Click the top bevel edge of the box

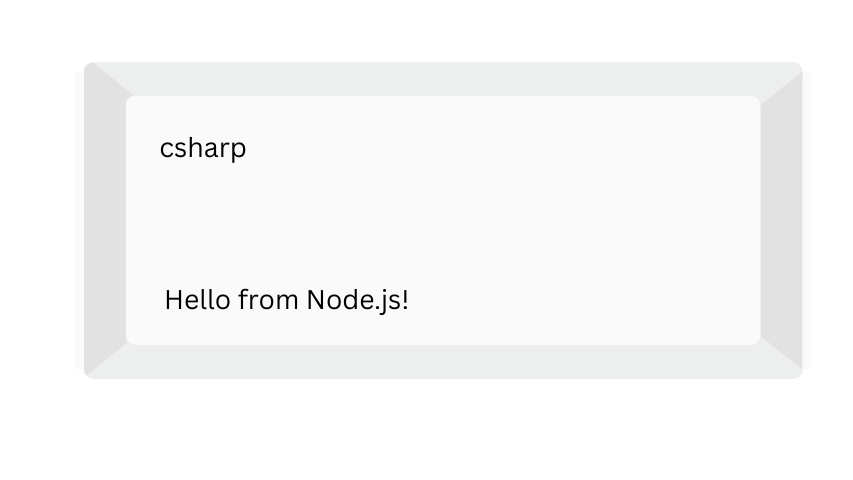443,79
